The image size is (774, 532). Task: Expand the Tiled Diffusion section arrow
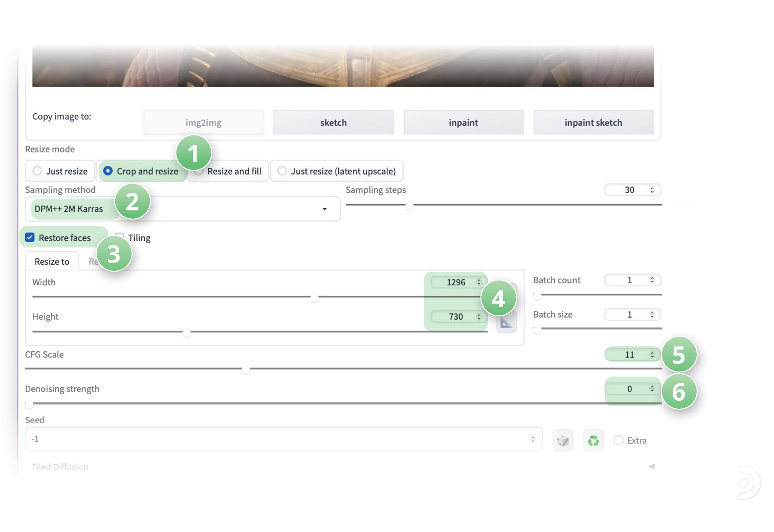pyautogui.click(x=651, y=467)
